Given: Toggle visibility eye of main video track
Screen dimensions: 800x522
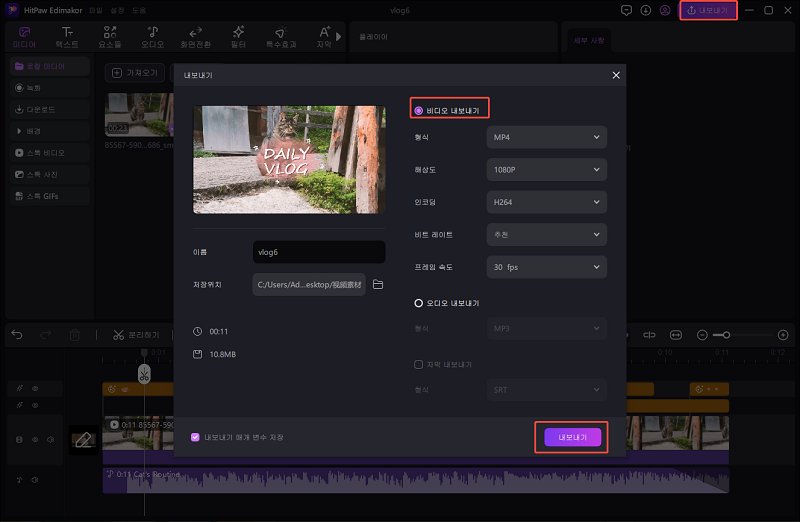Looking at the screenshot, I should (x=35, y=439).
